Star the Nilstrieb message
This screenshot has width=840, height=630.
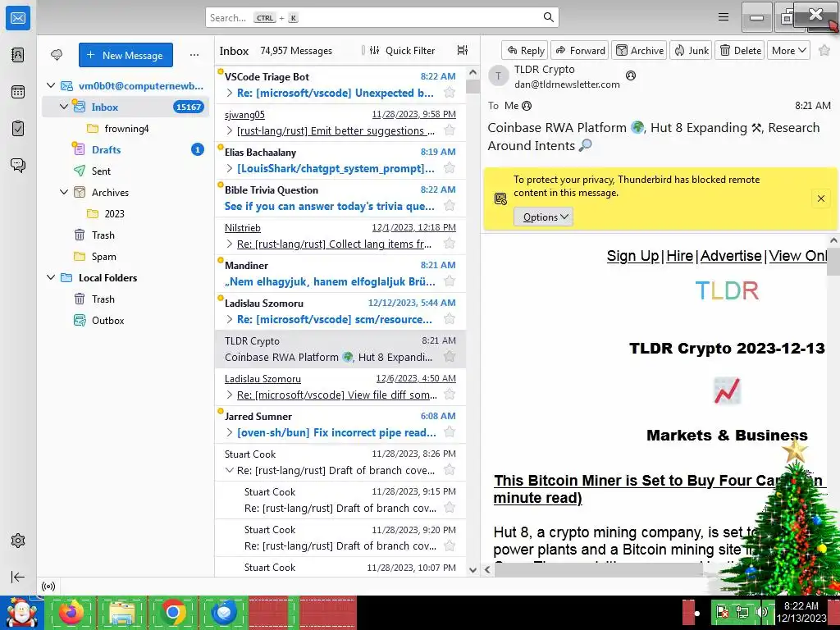pyautogui.click(x=450, y=244)
